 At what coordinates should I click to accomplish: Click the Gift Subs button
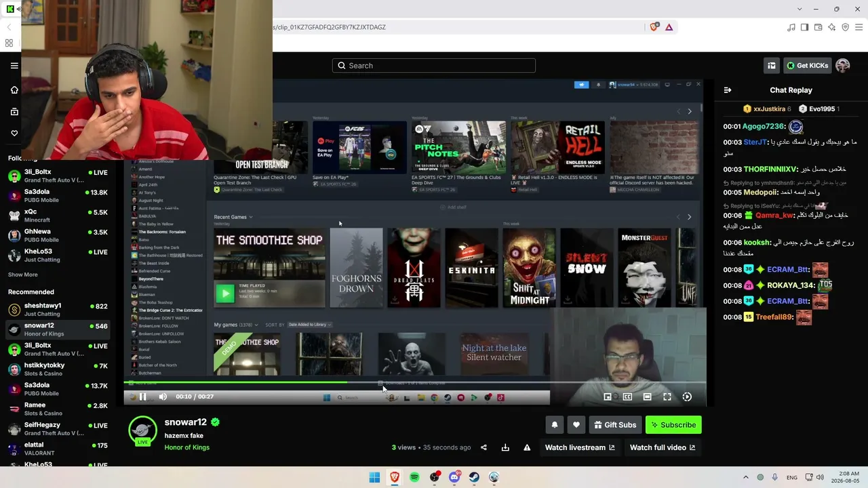click(615, 425)
